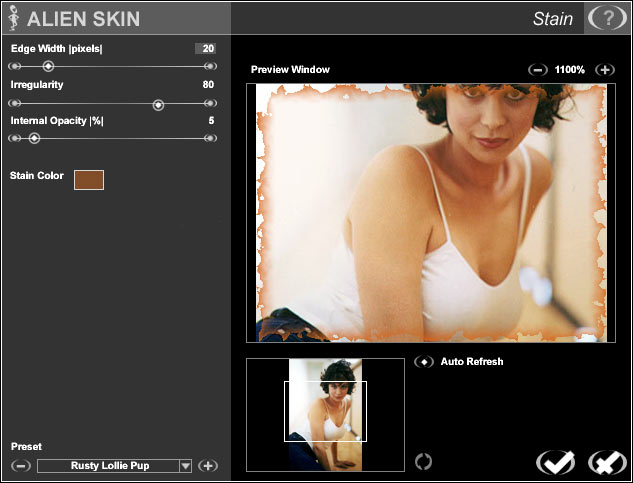Click the Internal Opacity slider handle

[x=34, y=139]
